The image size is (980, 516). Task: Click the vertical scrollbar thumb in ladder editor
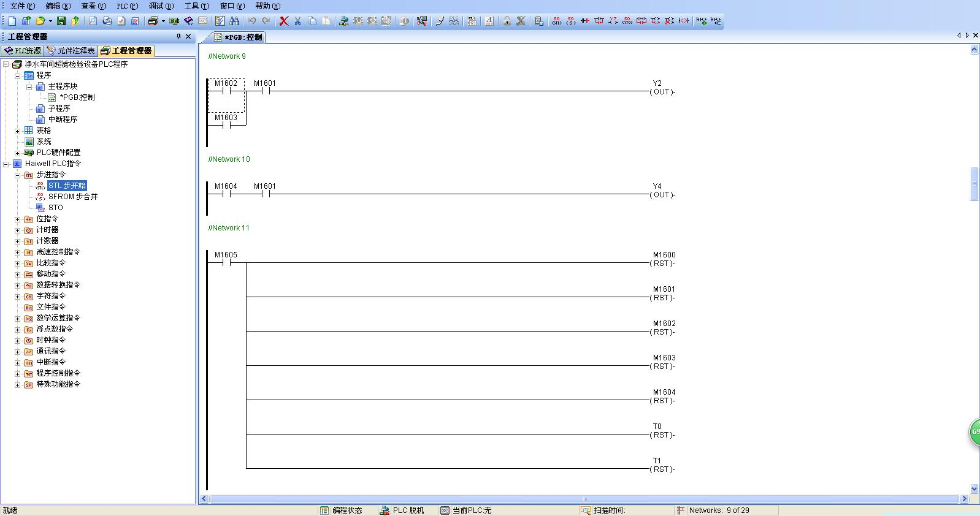tap(974, 183)
